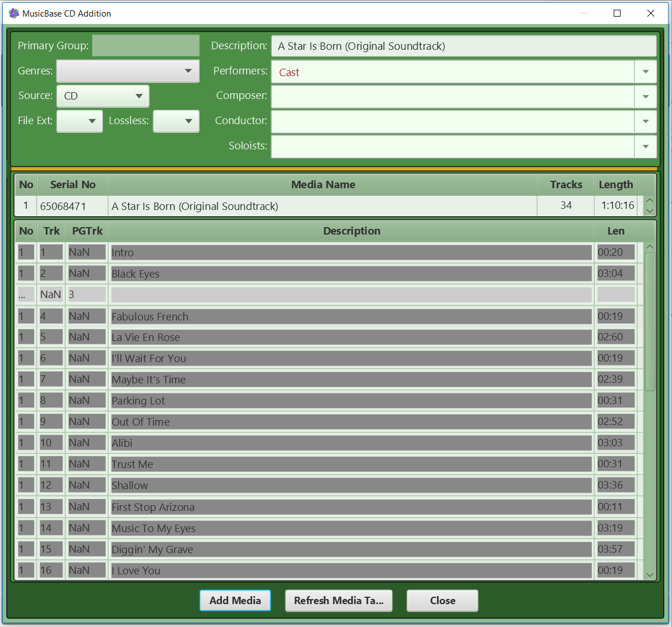Click the Conductor input field
This screenshot has height=627, width=672.
click(x=453, y=122)
